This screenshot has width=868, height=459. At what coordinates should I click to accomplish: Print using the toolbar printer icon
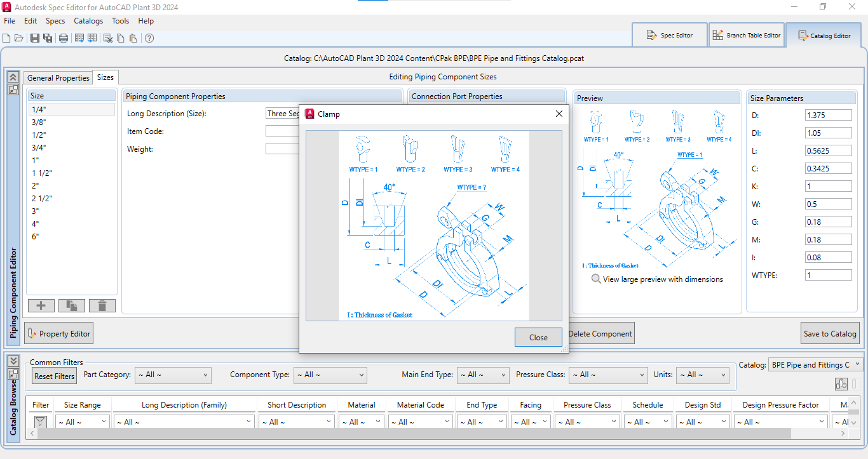64,38
